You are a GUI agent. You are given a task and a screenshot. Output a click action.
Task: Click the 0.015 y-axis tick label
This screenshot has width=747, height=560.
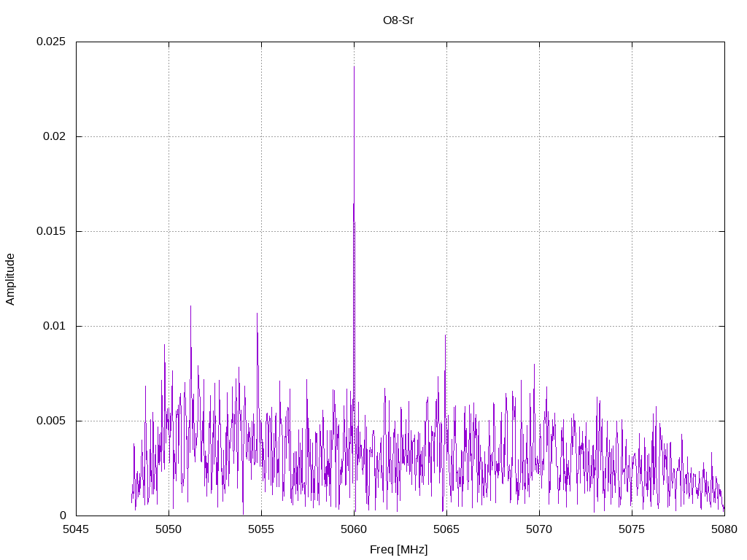[51, 231]
